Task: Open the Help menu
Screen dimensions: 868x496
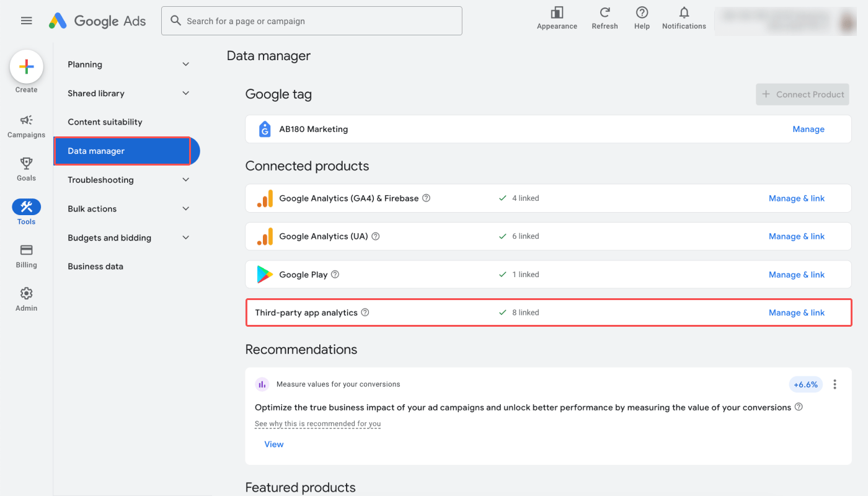Action: pyautogui.click(x=642, y=18)
